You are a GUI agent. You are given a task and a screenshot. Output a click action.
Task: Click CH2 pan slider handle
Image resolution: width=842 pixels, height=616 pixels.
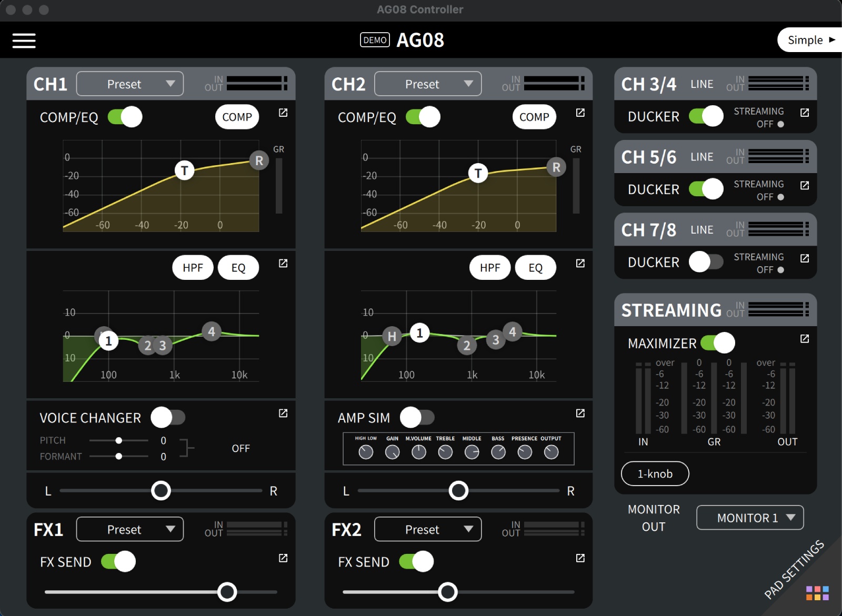coord(458,491)
